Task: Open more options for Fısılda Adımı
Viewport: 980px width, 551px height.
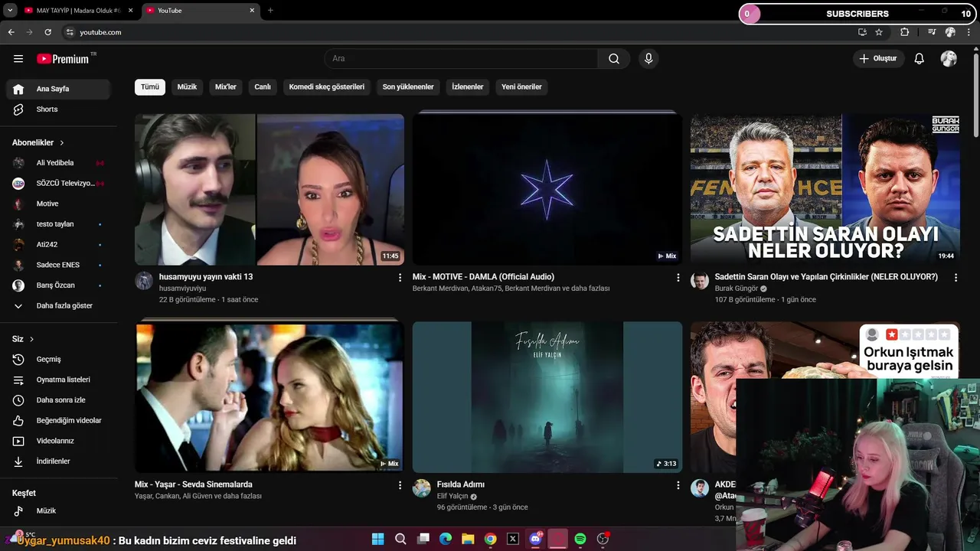Action: pyautogui.click(x=678, y=485)
